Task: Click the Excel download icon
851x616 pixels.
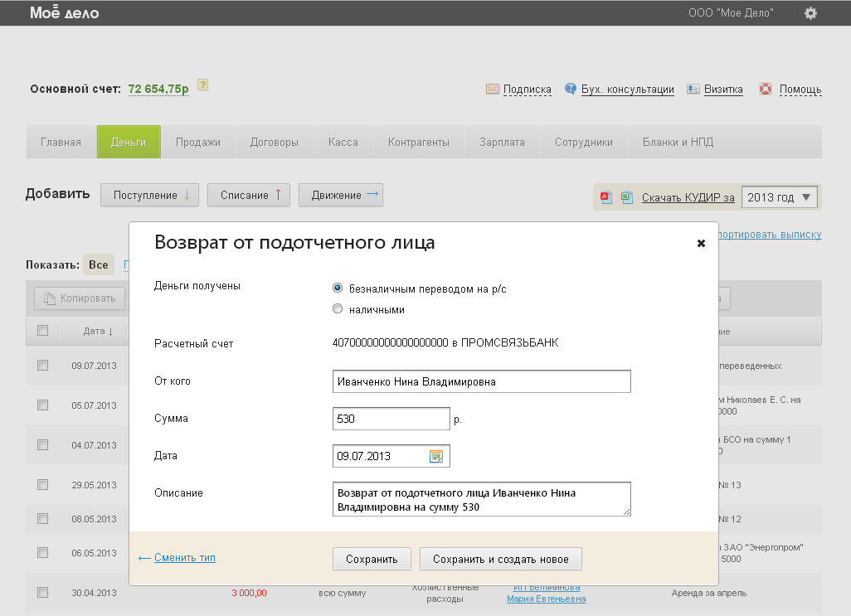Action: [x=626, y=197]
